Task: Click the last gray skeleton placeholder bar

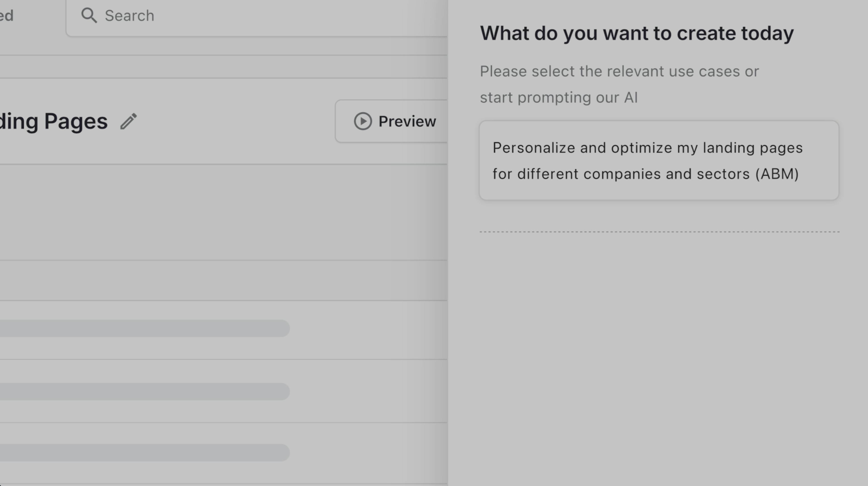Action: tap(145, 453)
